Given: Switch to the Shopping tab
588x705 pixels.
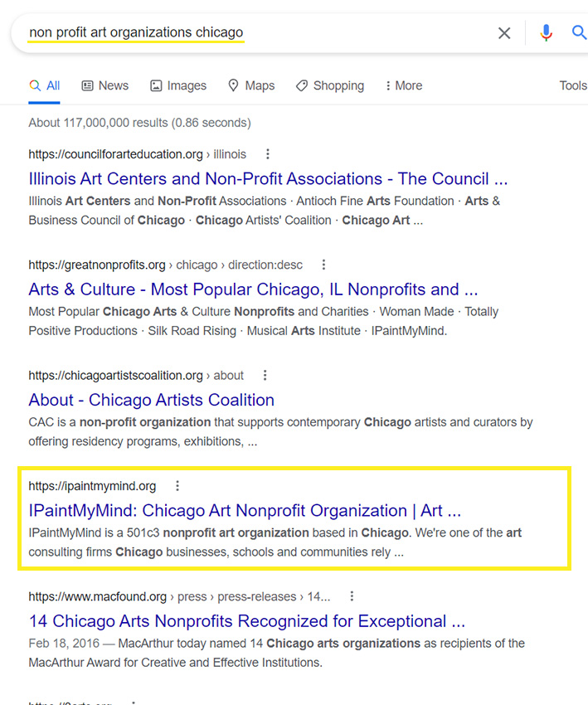Looking at the screenshot, I should 329,85.
